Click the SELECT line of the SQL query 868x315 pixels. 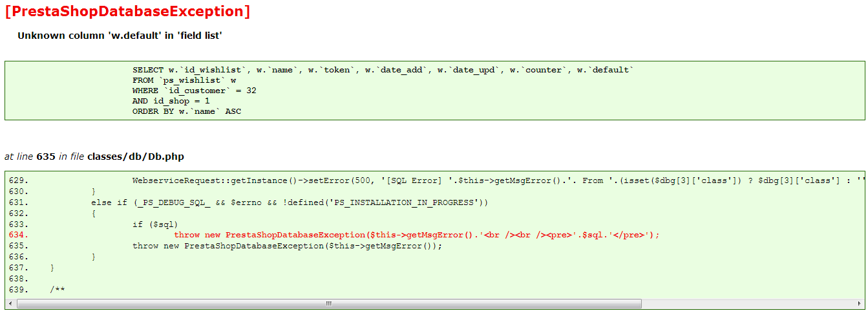(383, 70)
